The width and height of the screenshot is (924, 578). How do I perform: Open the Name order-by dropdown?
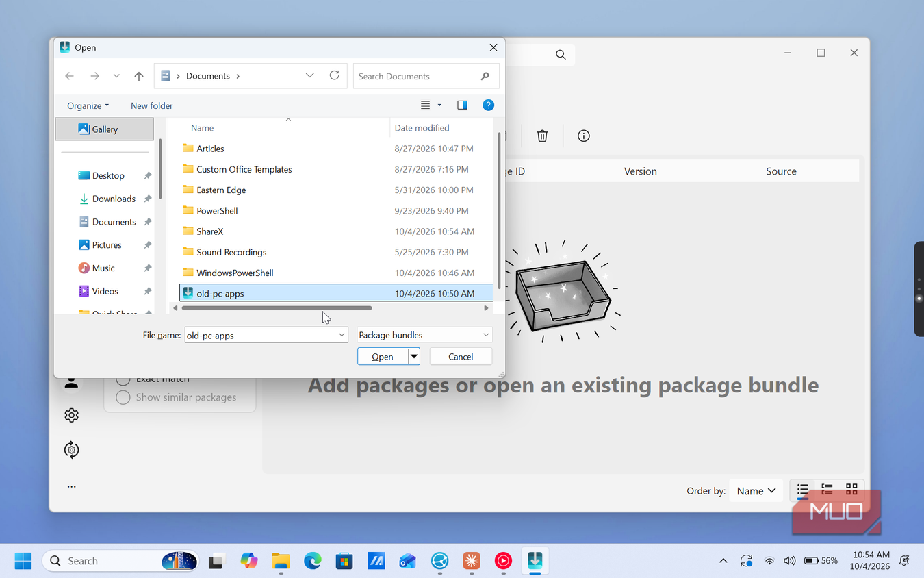(x=756, y=490)
